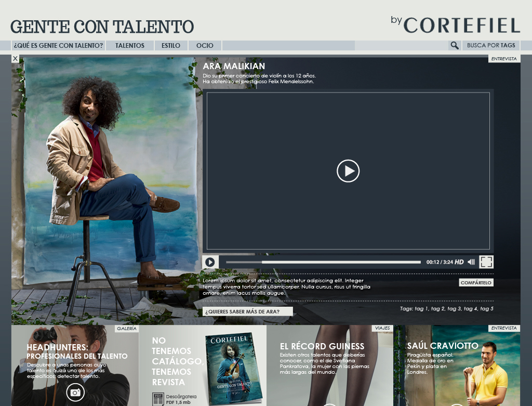Seek on the video progress bar
This screenshot has height=406, width=532.
tap(323, 262)
